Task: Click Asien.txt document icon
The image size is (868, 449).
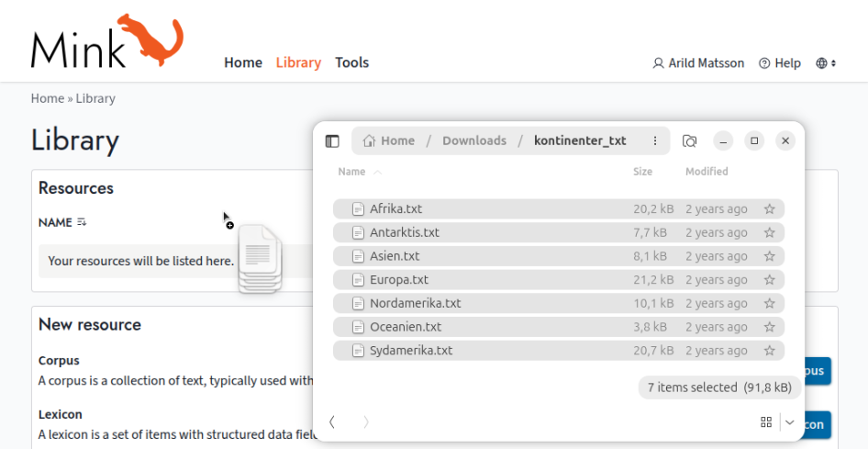Action: click(x=358, y=256)
